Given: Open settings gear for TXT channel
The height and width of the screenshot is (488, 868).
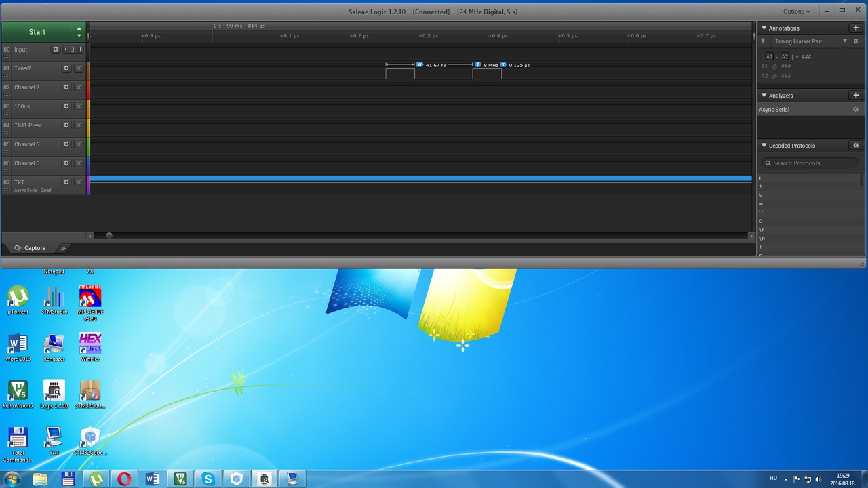Looking at the screenshot, I should (x=66, y=182).
